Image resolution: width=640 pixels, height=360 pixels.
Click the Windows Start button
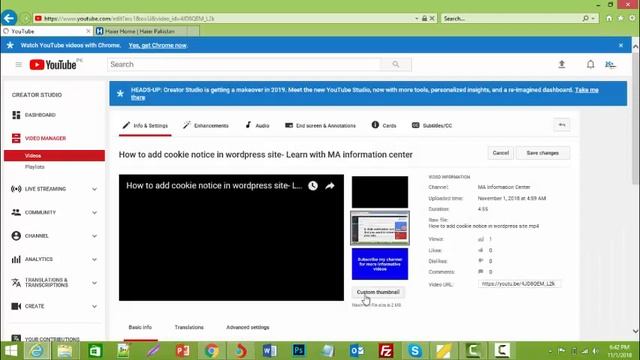pyautogui.click(x=11, y=351)
